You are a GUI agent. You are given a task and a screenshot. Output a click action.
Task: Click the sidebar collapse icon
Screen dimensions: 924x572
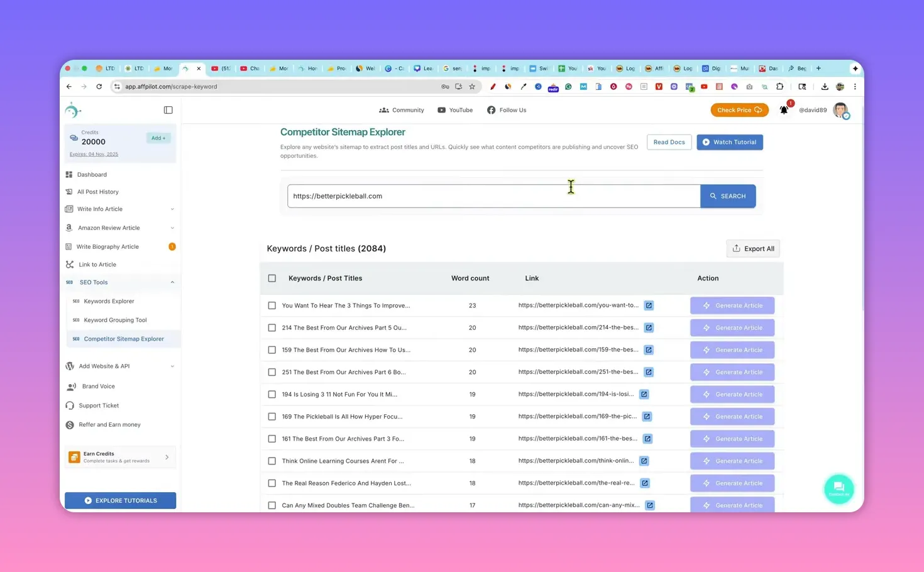click(x=168, y=109)
